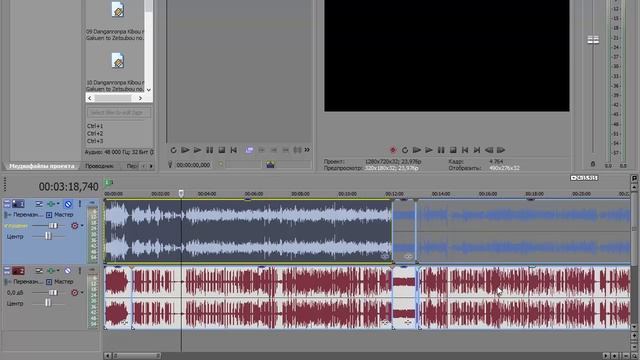Viewport: 640px width, 360px height.
Task: Open Track FX for track 2
Action: point(39,271)
